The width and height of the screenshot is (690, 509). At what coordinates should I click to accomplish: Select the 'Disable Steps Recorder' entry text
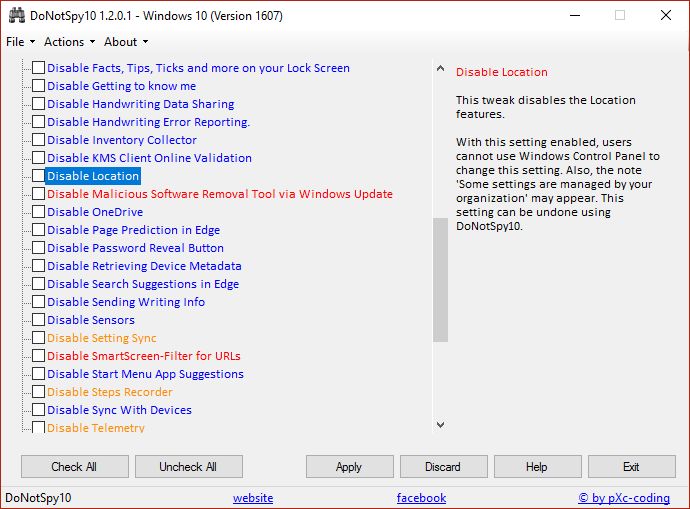110,392
